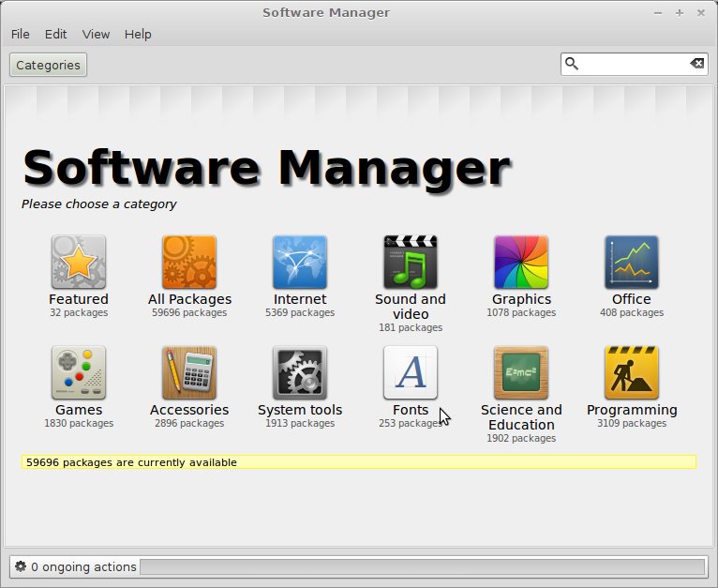
Task: Select the Office chart icon
Action: 632,262
